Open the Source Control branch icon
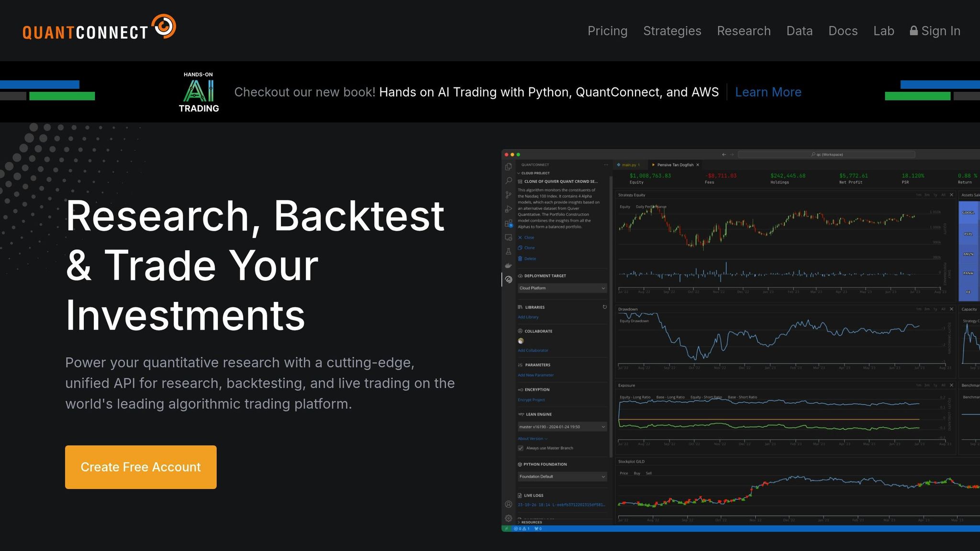The height and width of the screenshot is (551, 980). (508, 195)
